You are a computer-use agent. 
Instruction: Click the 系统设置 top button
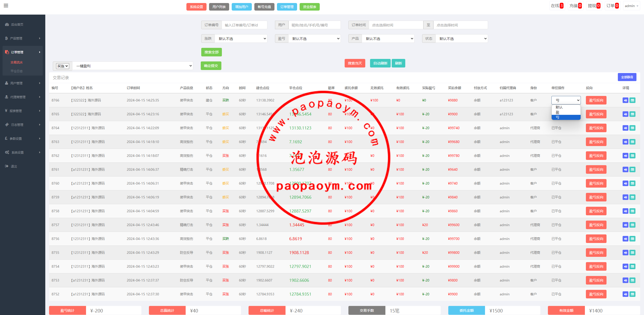pyautogui.click(x=196, y=7)
